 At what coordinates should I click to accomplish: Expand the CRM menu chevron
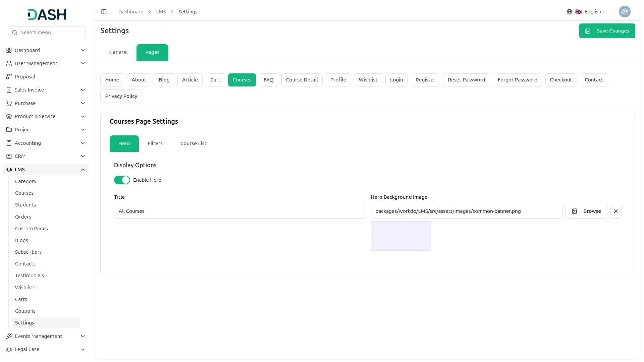[x=83, y=156]
